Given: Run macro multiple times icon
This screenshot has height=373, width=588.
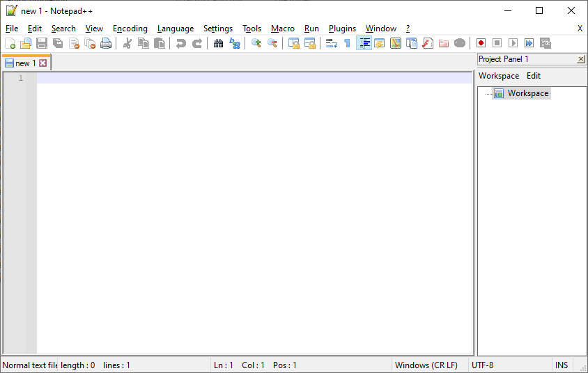Looking at the screenshot, I should click(x=529, y=43).
